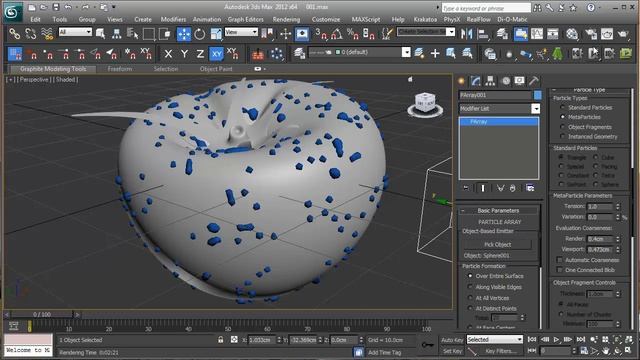
Task: Activate the Select and Move tool
Action: [x=184, y=34]
